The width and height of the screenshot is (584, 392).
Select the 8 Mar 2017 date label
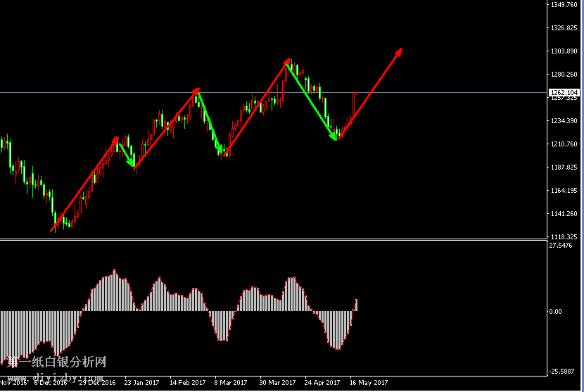coord(231,383)
